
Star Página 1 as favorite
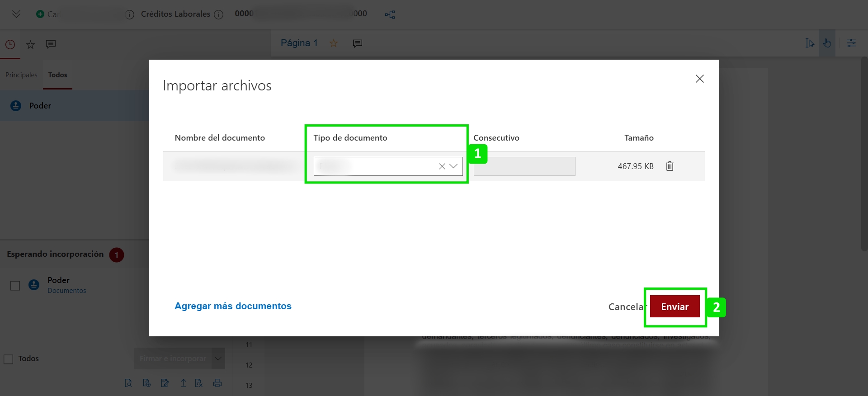click(334, 43)
